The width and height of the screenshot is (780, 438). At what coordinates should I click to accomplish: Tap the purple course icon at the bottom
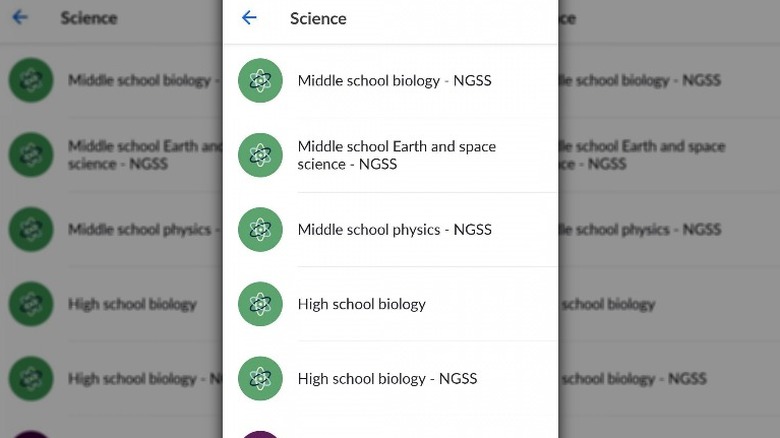point(260,434)
